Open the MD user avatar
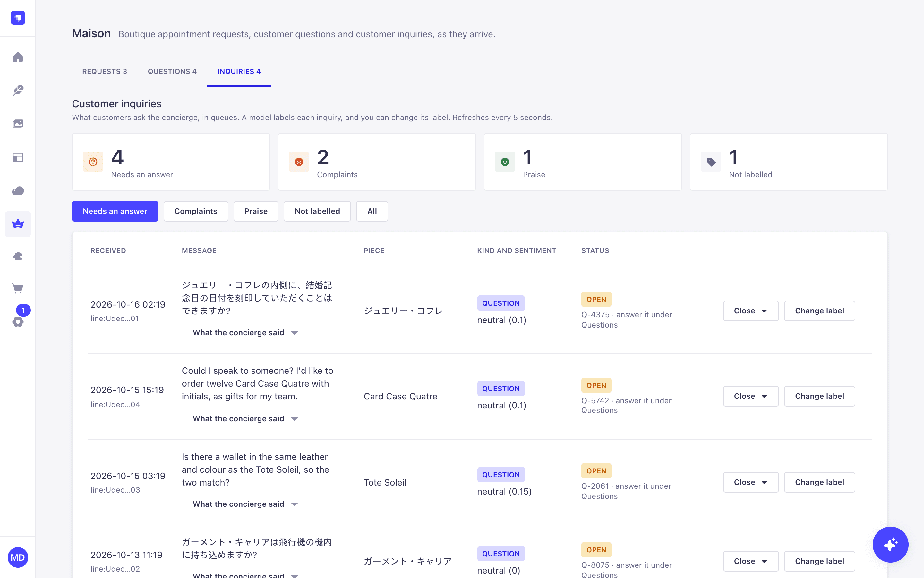 [18, 557]
